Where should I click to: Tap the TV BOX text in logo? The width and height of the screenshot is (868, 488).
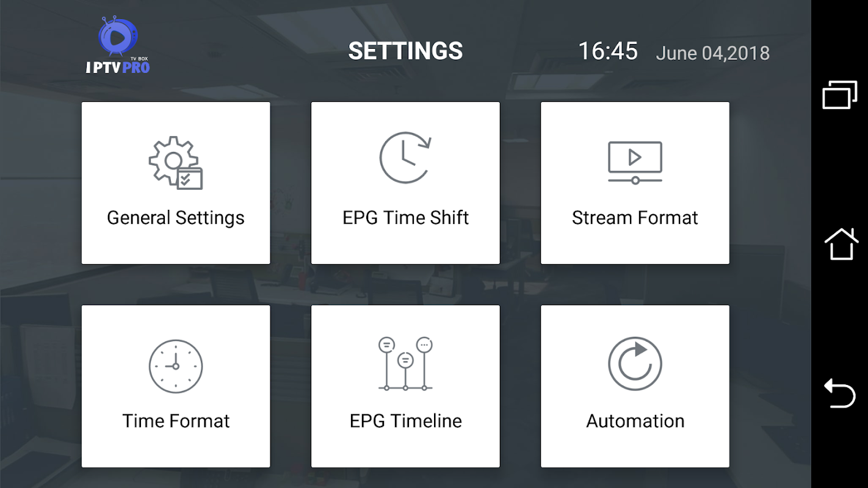[x=140, y=59]
